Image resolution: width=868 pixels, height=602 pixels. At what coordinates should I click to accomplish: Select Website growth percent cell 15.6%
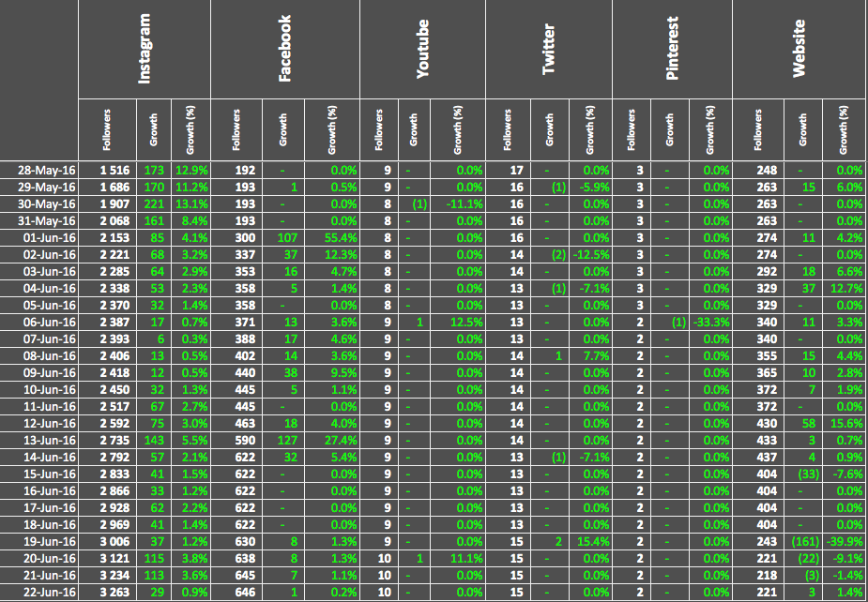point(845,423)
